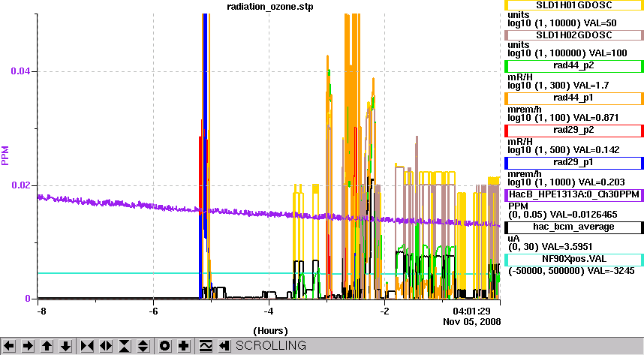Screen dimensions: 644x355
Task: Pan the graph right with the right arrow
Action: pos(28,346)
